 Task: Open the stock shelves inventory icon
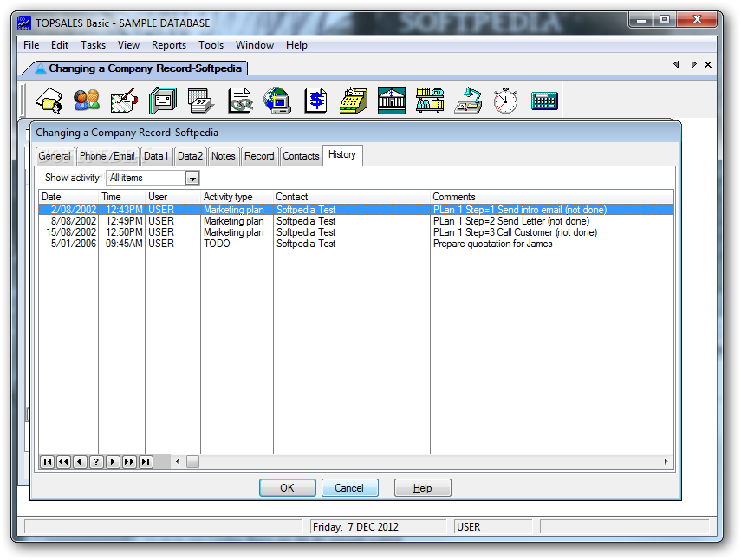[430, 101]
